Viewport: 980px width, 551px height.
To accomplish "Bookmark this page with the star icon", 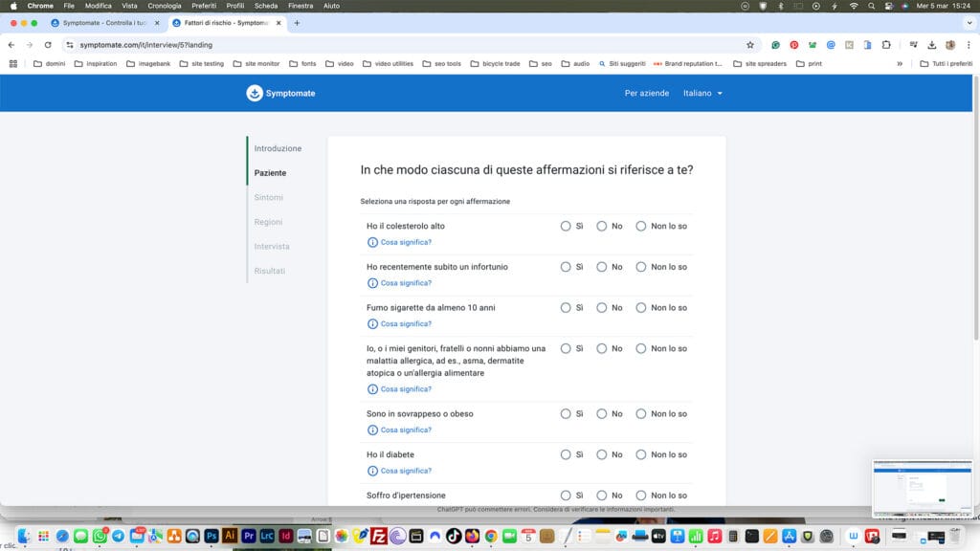I will click(x=750, y=45).
